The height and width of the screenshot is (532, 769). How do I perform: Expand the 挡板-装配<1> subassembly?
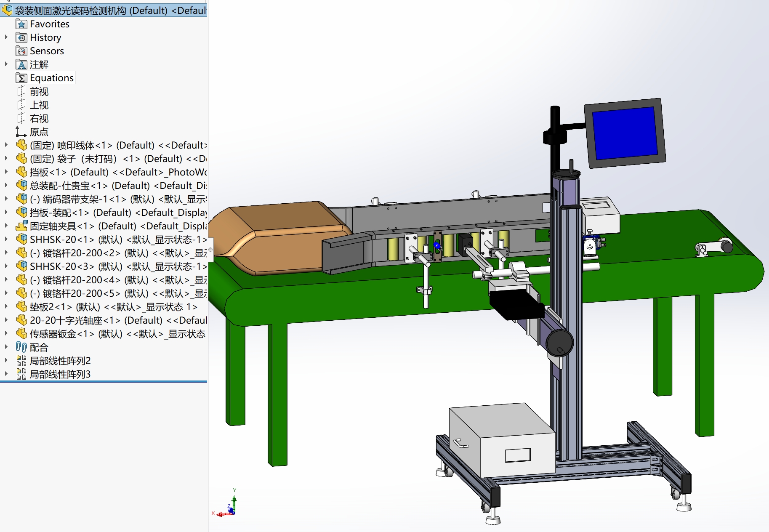[x=6, y=212]
